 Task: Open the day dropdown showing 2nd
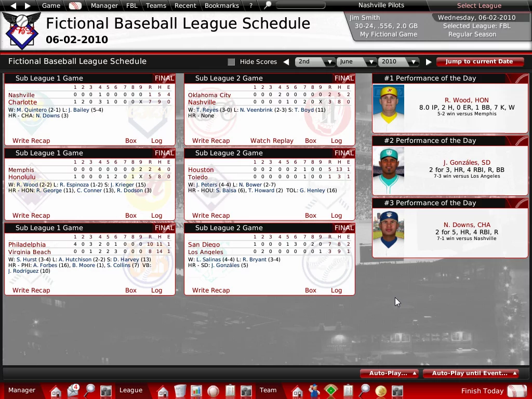pos(314,62)
